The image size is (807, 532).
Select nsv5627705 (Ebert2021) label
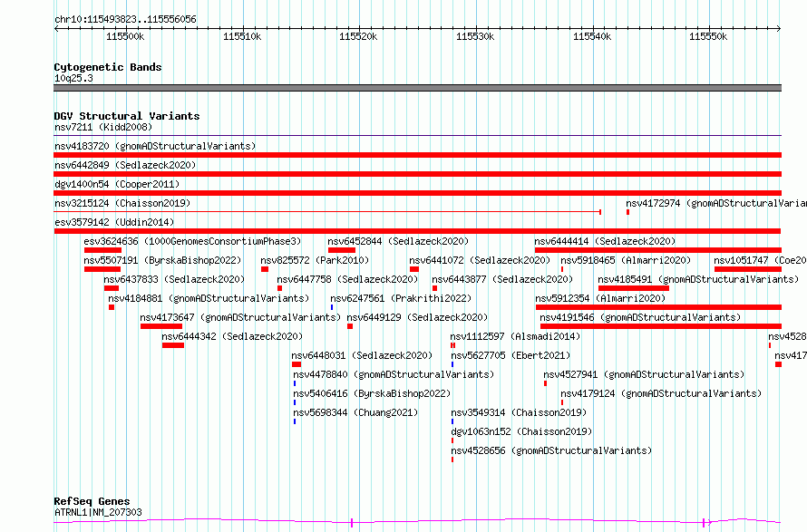point(510,355)
